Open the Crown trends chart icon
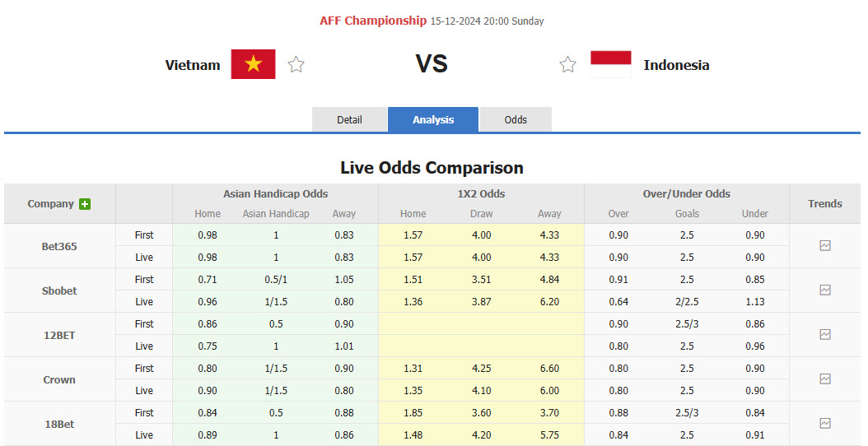The image size is (868, 446). tap(825, 379)
